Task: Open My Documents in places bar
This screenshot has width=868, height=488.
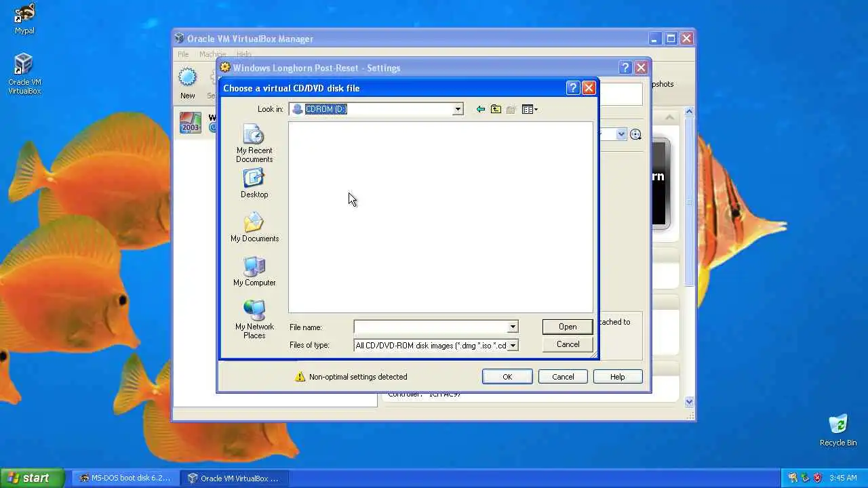Action: click(x=254, y=227)
